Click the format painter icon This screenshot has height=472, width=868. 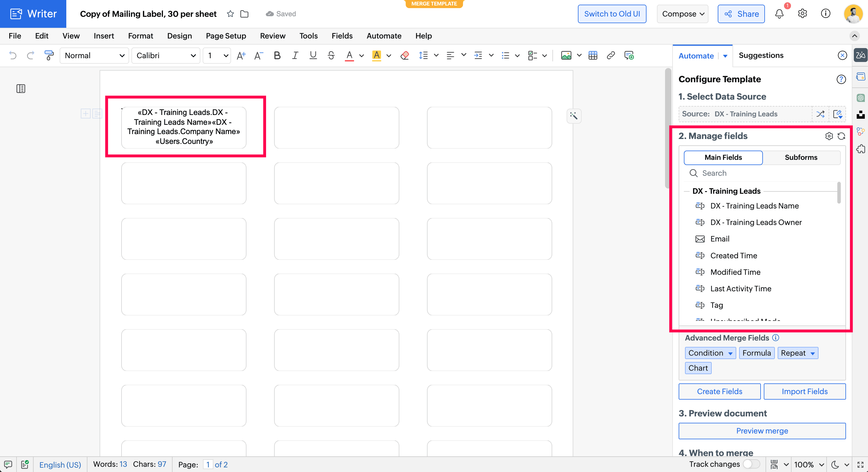pos(49,55)
